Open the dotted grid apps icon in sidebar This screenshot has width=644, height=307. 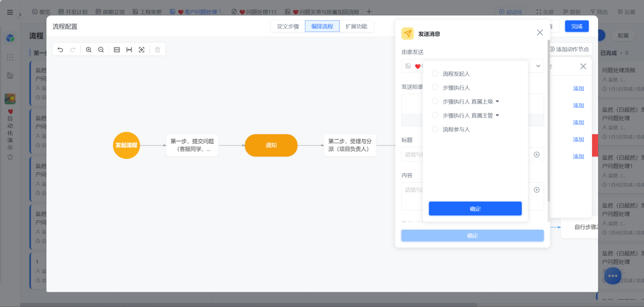pos(10,57)
